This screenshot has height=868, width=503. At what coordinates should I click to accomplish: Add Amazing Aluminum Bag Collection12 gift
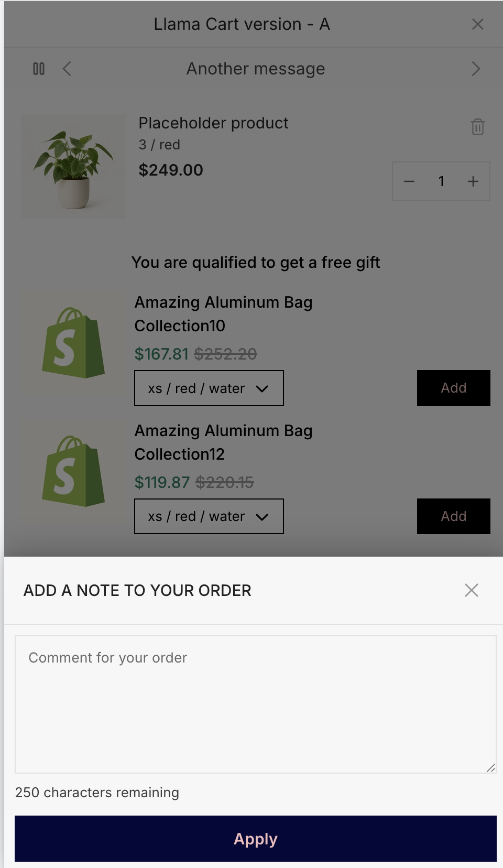pos(454,516)
